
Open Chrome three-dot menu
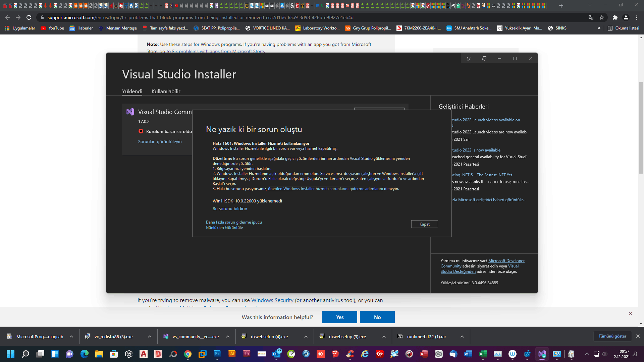[x=637, y=17]
